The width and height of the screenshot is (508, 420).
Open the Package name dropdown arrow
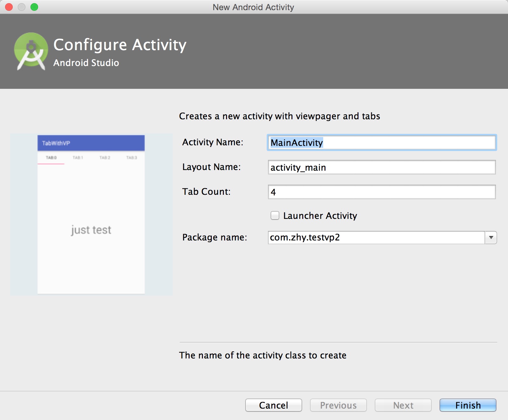(491, 238)
